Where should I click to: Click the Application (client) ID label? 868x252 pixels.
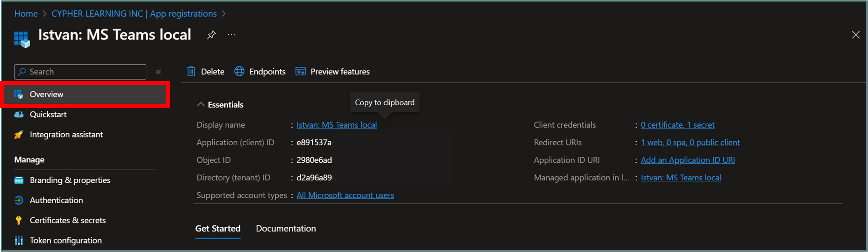[235, 143]
